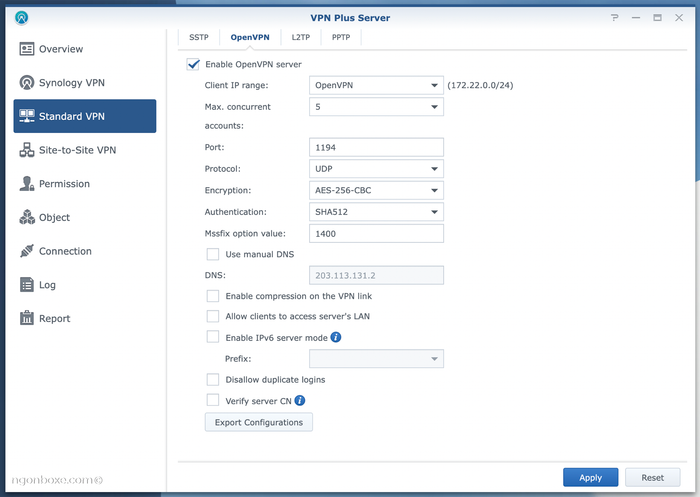Viewport: 700px width, 497px height.
Task: Switch to the PPTP tab
Action: [x=341, y=37]
